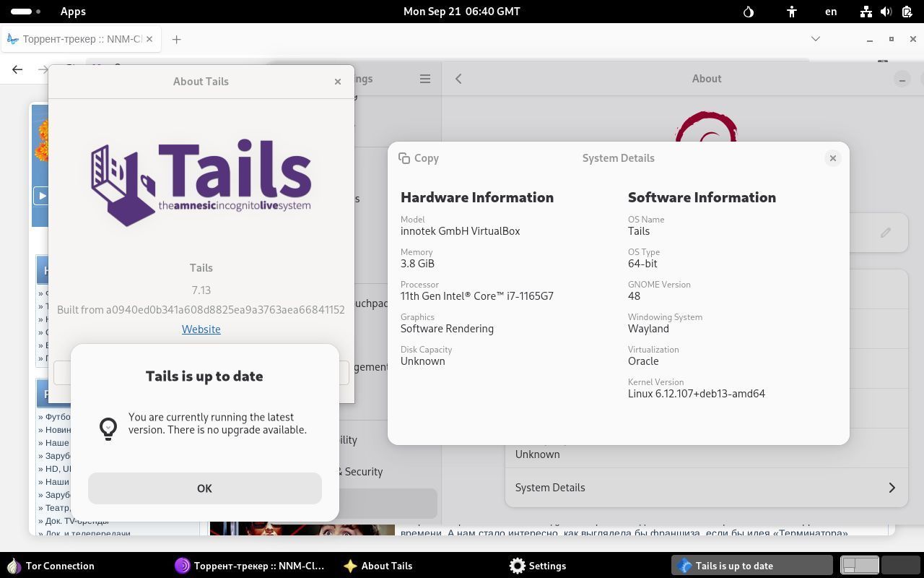This screenshot has width=924, height=578.
Task: Click the pencil edit icon for device name
Action: point(886,233)
